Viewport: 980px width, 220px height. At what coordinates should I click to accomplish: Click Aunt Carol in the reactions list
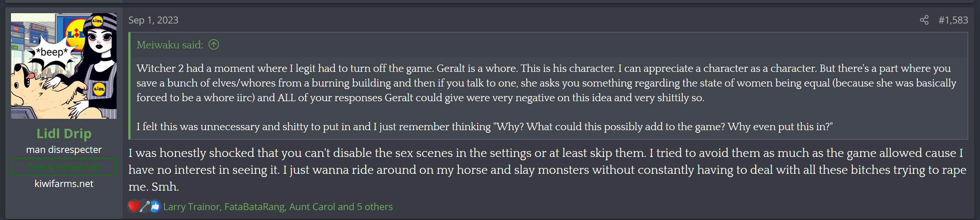click(x=312, y=207)
